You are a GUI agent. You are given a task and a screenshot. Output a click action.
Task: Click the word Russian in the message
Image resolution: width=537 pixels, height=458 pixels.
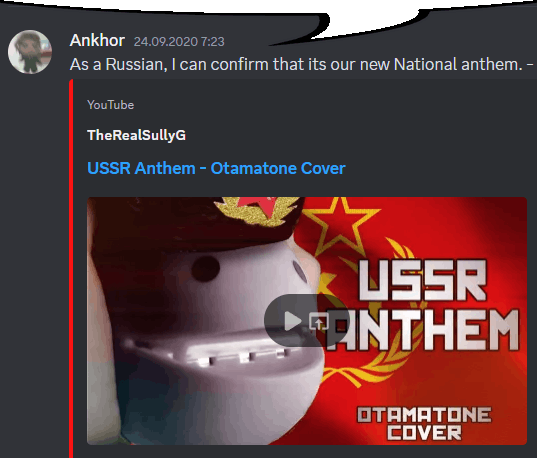tap(136, 64)
